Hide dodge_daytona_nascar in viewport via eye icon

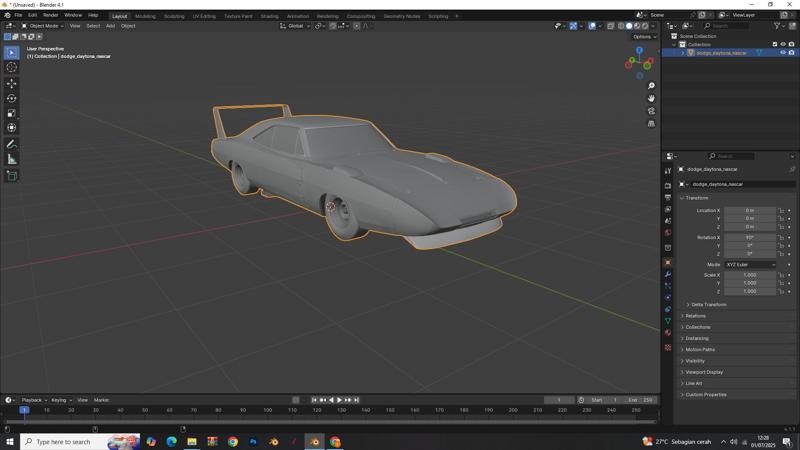pyautogui.click(x=783, y=53)
